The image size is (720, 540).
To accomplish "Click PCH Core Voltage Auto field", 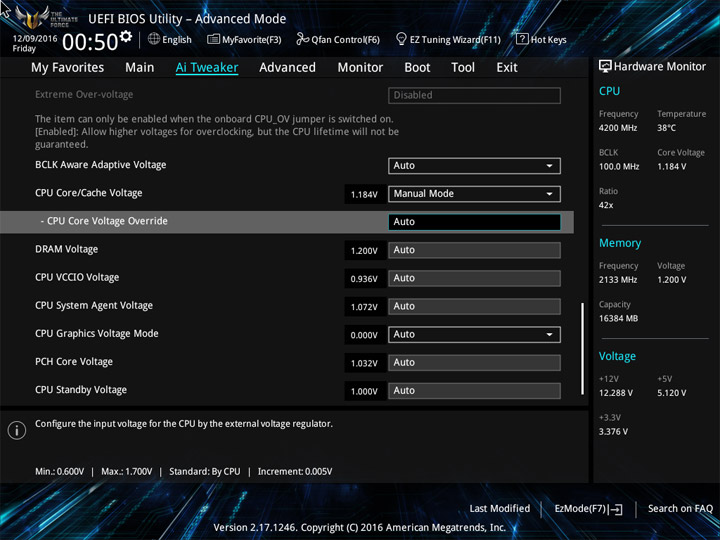I will pos(474,363).
